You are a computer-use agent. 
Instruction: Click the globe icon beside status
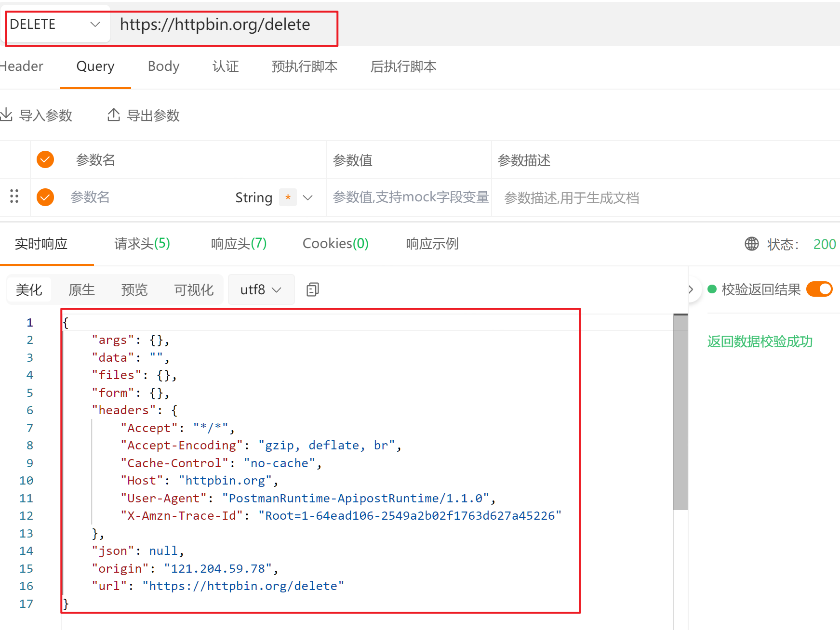pos(751,244)
